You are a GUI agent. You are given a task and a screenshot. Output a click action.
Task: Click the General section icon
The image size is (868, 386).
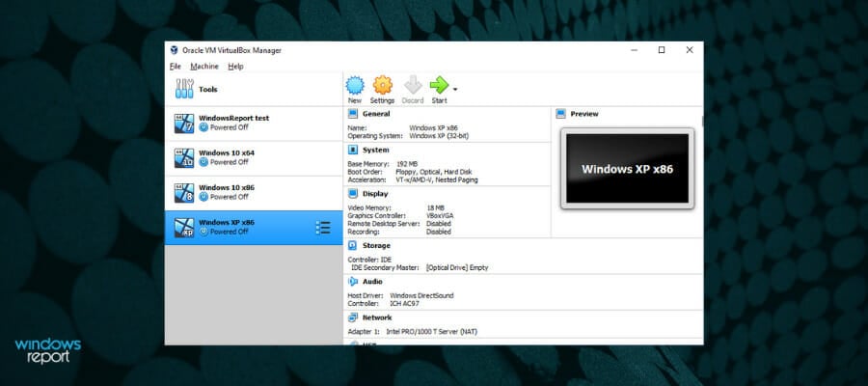click(352, 114)
